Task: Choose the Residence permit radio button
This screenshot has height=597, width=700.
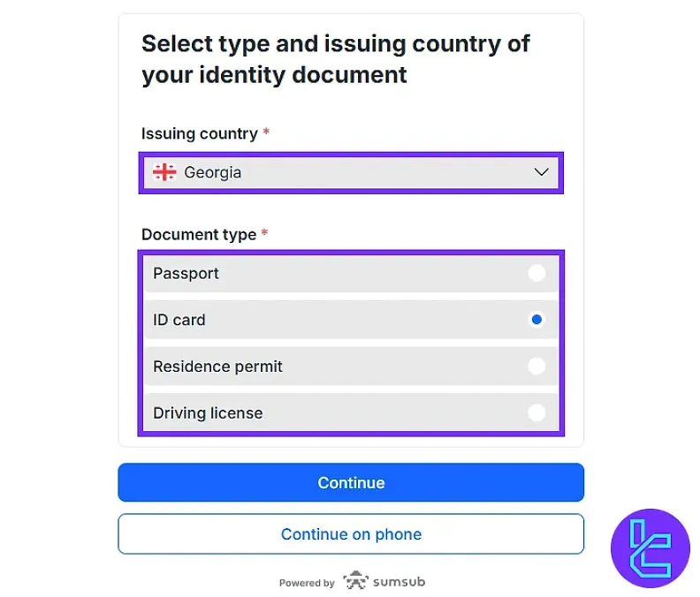Action: click(x=536, y=366)
